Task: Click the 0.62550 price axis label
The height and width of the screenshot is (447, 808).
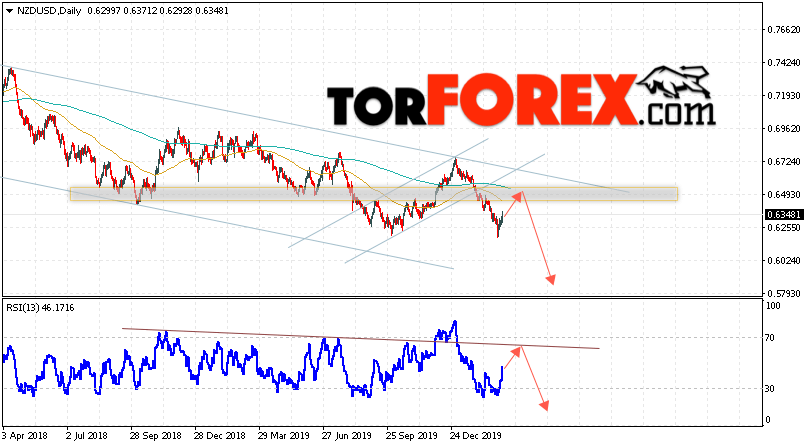Action: [x=784, y=228]
